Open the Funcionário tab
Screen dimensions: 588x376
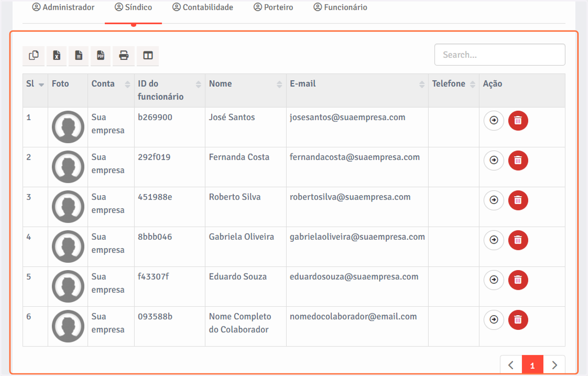tap(340, 8)
